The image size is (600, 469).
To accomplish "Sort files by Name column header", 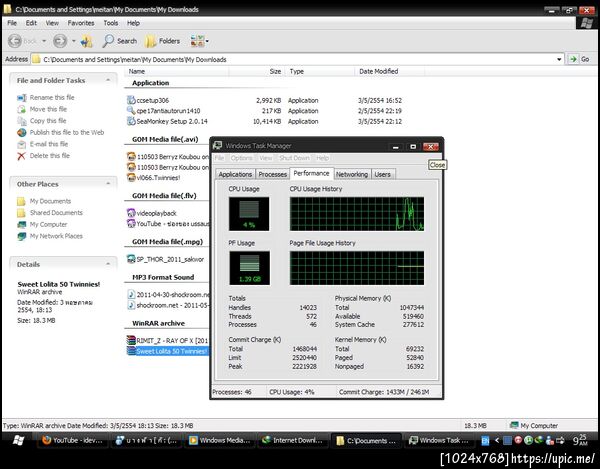I will pyautogui.click(x=177, y=71).
